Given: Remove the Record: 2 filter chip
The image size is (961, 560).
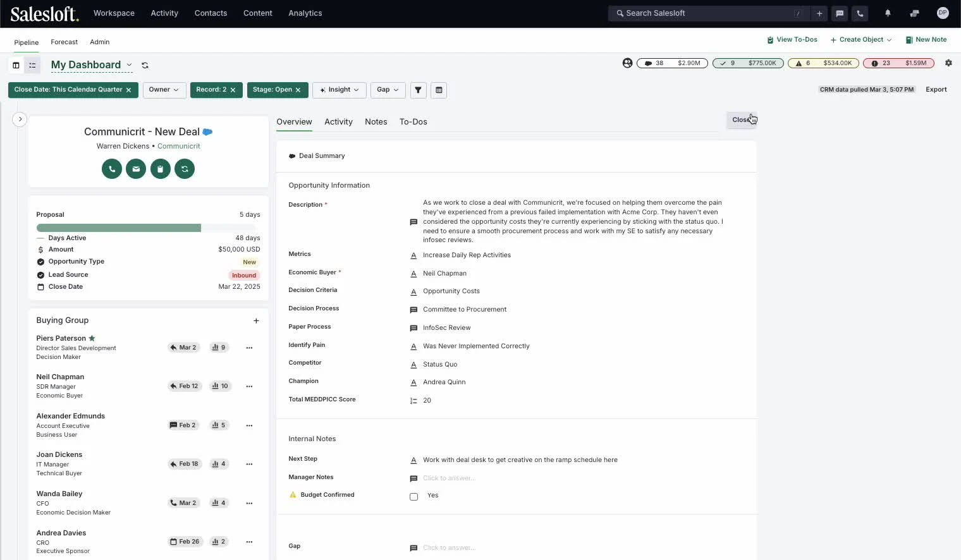Looking at the screenshot, I should 233,90.
